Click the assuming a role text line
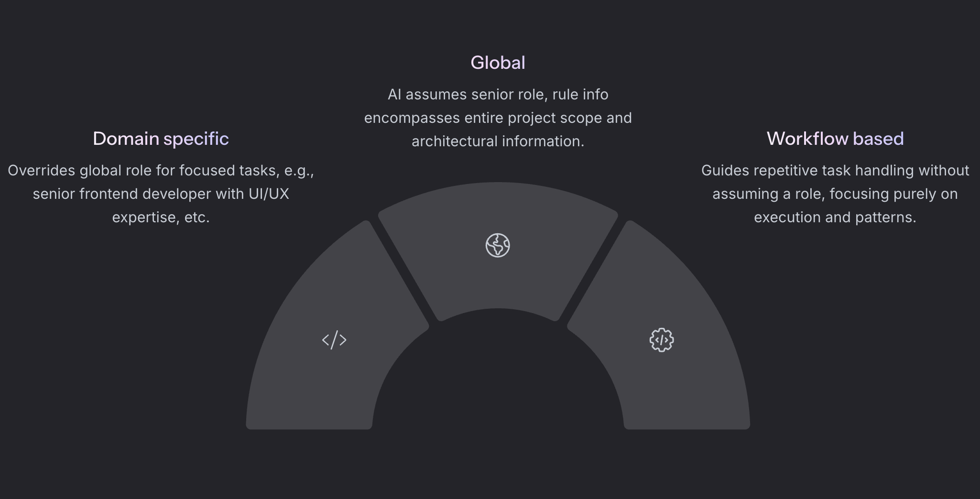 click(835, 194)
